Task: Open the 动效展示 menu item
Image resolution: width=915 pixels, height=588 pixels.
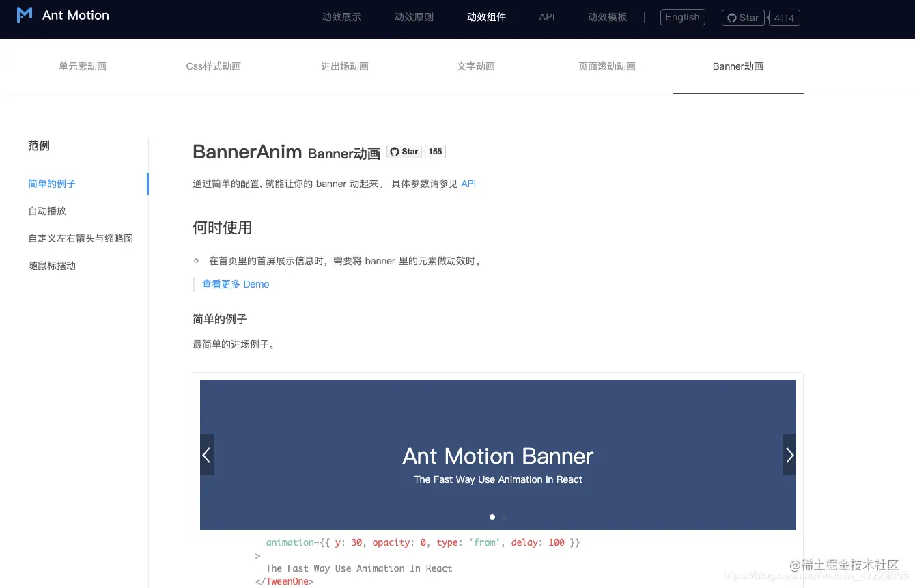Action: (x=342, y=17)
